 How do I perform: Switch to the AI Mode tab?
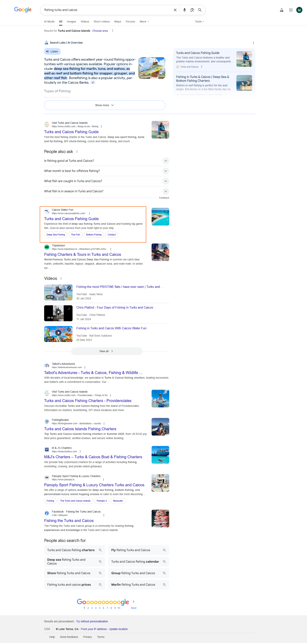pos(49,21)
